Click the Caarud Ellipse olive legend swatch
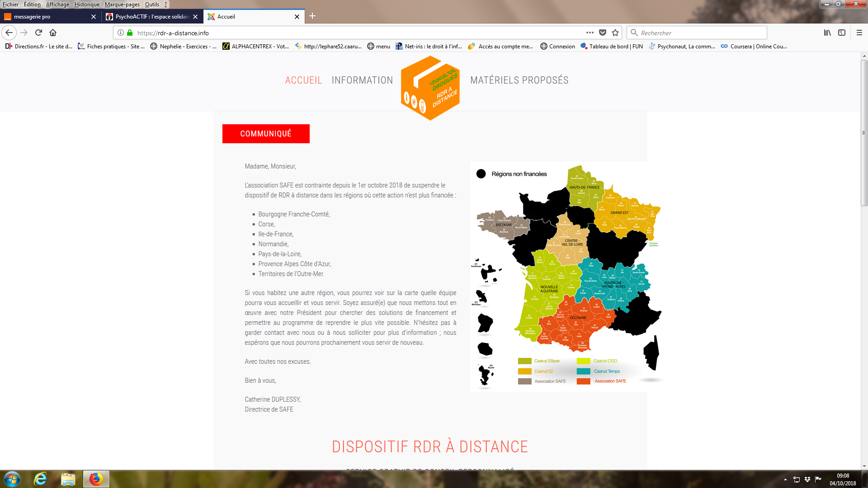The image size is (868, 488). click(524, 361)
